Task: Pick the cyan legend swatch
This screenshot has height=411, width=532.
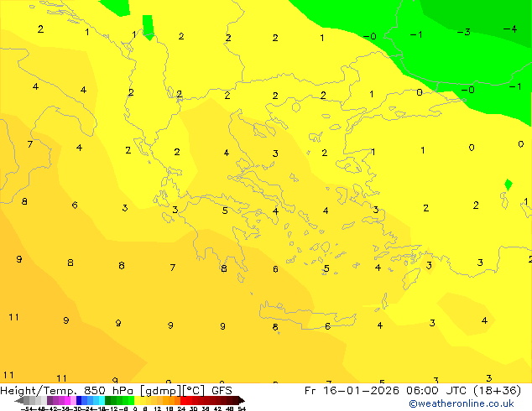Action: [x=102, y=400]
